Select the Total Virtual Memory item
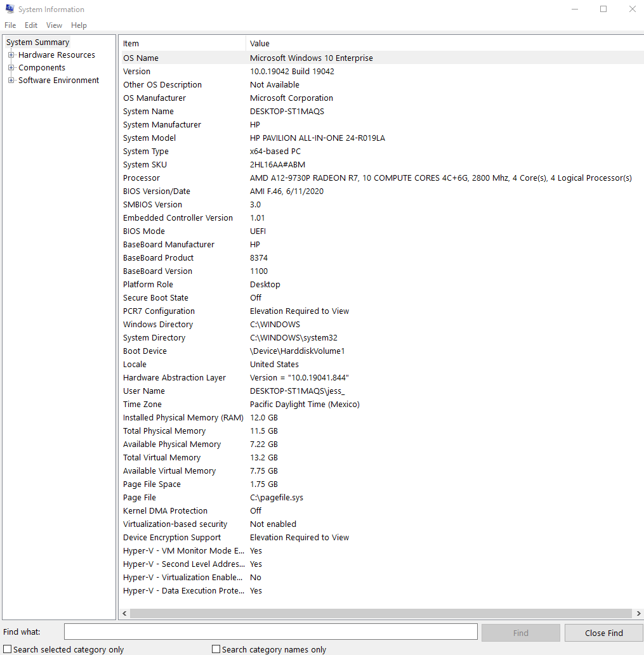Image resolution: width=644 pixels, height=655 pixels. pyautogui.click(x=162, y=458)
